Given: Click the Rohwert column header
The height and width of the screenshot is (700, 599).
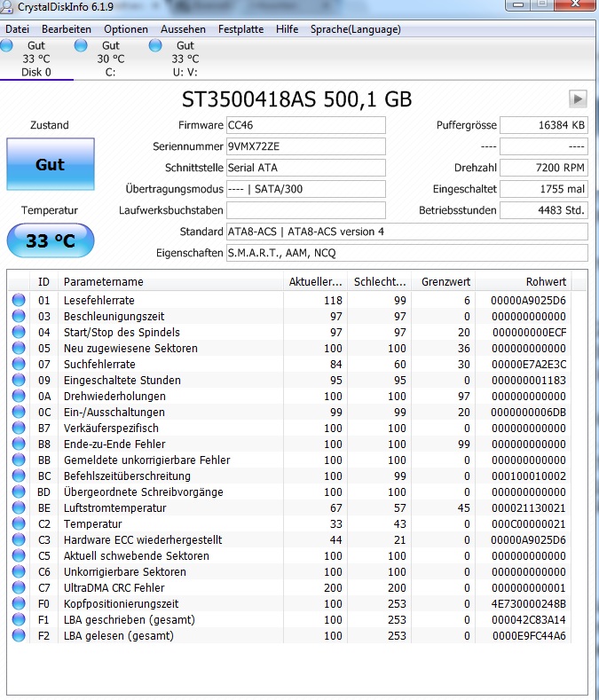Looking at the screenshot, I should [524, 282].
